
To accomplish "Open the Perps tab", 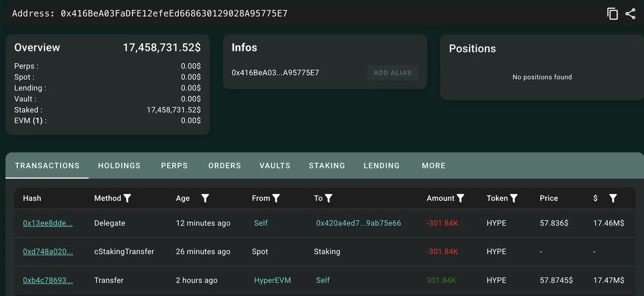I will [x=174, y=166].
